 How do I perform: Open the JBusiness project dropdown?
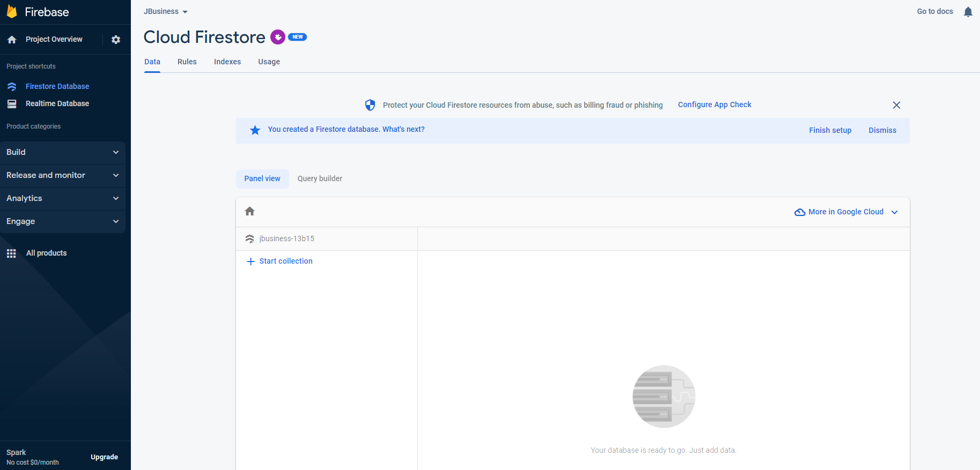(165, 12)
